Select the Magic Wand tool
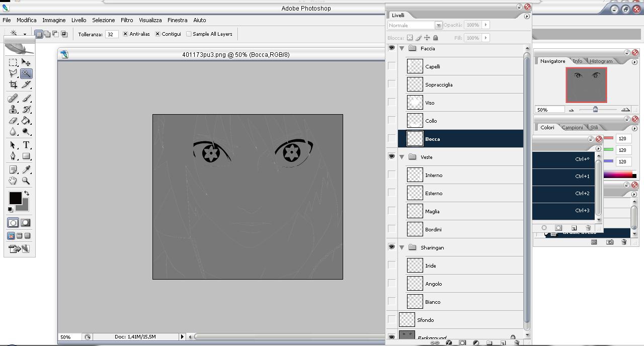 [x=26, y=73]
